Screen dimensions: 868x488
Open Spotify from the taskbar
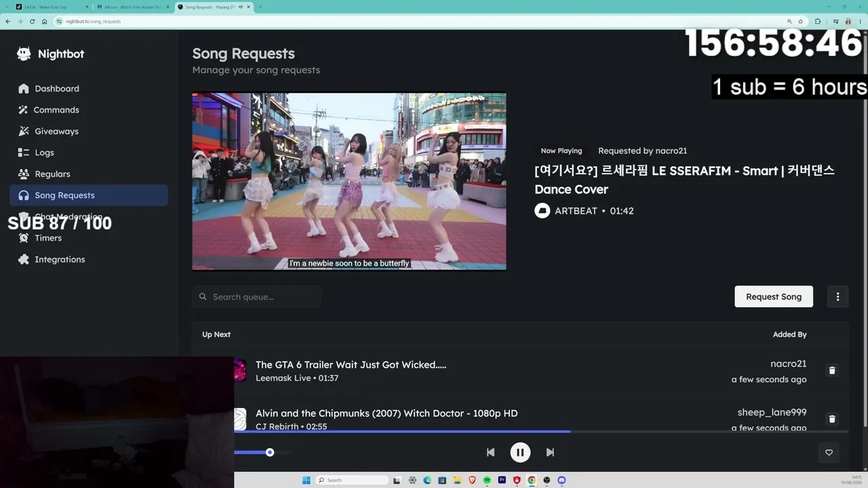click(487, 480)
